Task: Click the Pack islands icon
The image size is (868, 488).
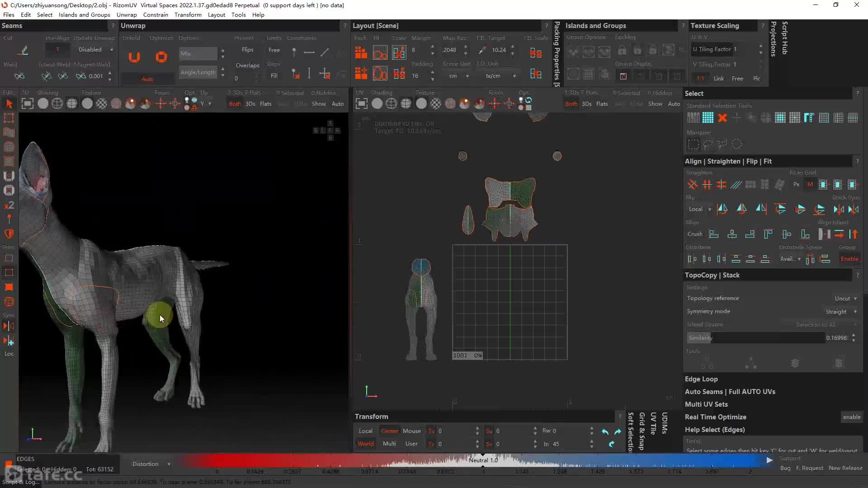Action: [x=361, y=52]
